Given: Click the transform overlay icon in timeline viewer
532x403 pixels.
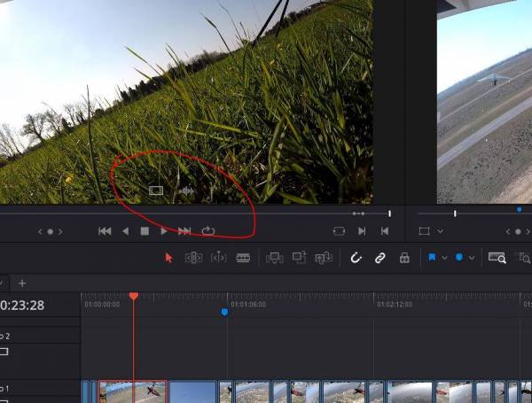Looking at the screenshot, I should (424, 231).
